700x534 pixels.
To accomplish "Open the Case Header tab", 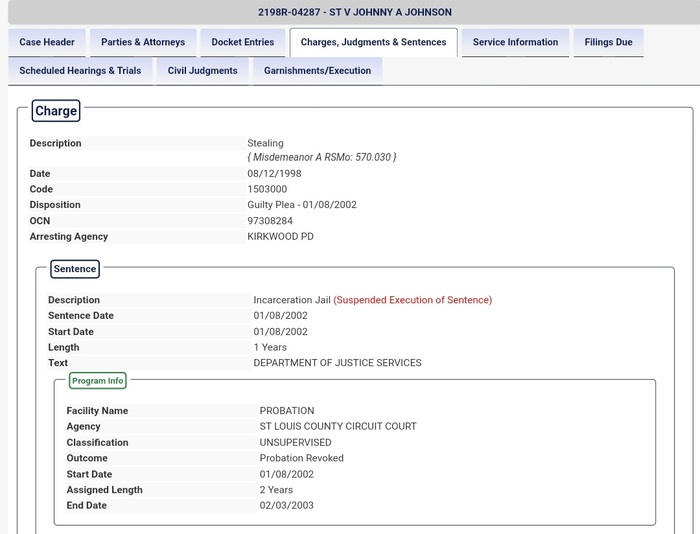I will [47, 43].
